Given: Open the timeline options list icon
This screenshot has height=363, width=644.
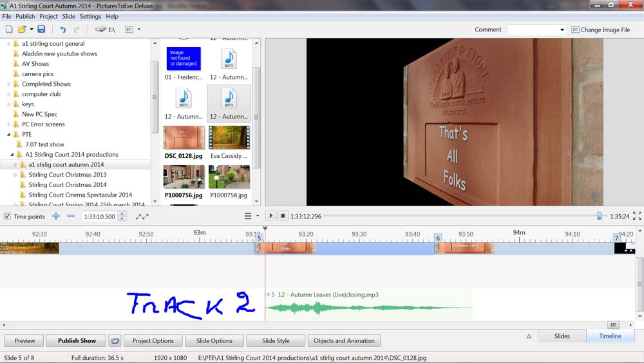Looking at the screenshot, I should 248,216.
